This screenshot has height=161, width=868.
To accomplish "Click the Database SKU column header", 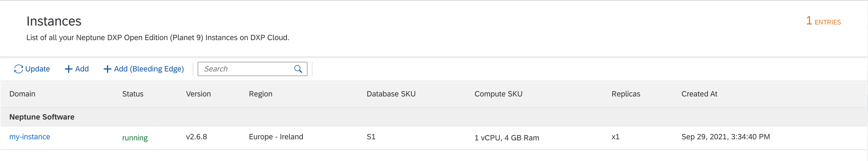I will pos(391,94).
